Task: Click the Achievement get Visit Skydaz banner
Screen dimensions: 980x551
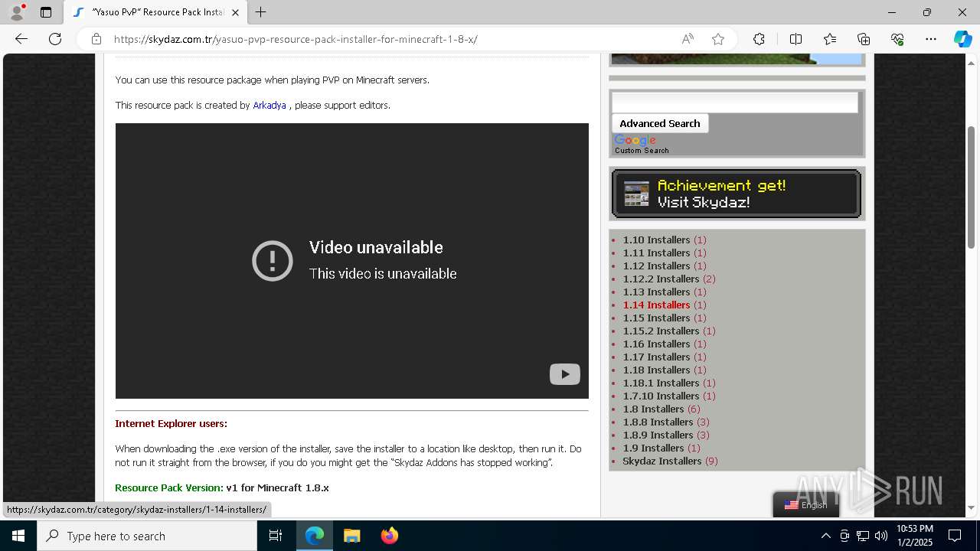Action: (737, 194)
